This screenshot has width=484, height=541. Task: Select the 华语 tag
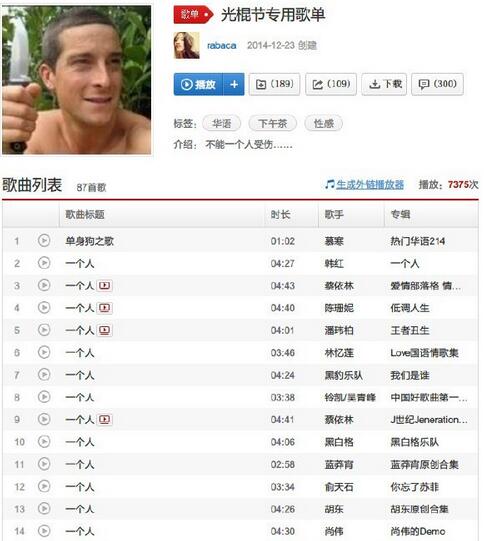(221, 124)
